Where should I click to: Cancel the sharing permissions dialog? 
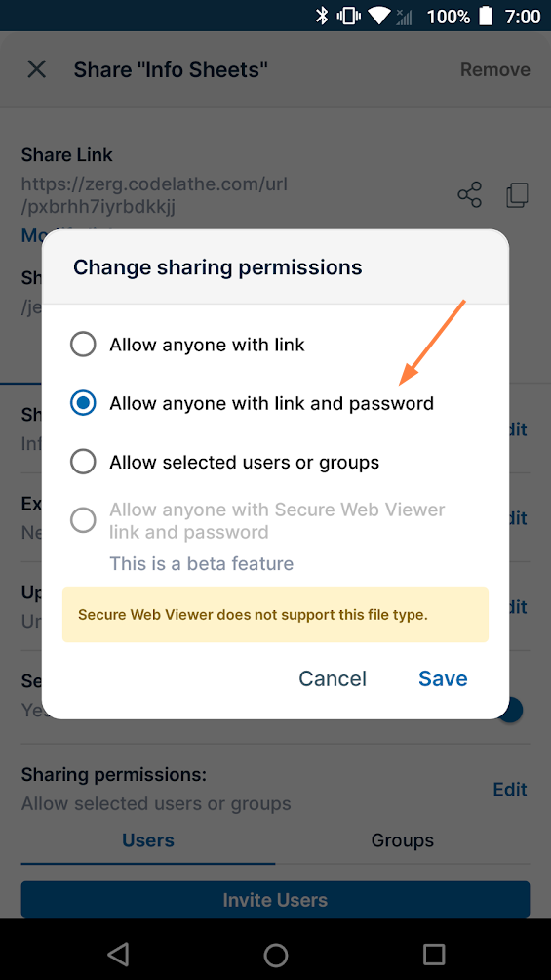coord(333,678)
